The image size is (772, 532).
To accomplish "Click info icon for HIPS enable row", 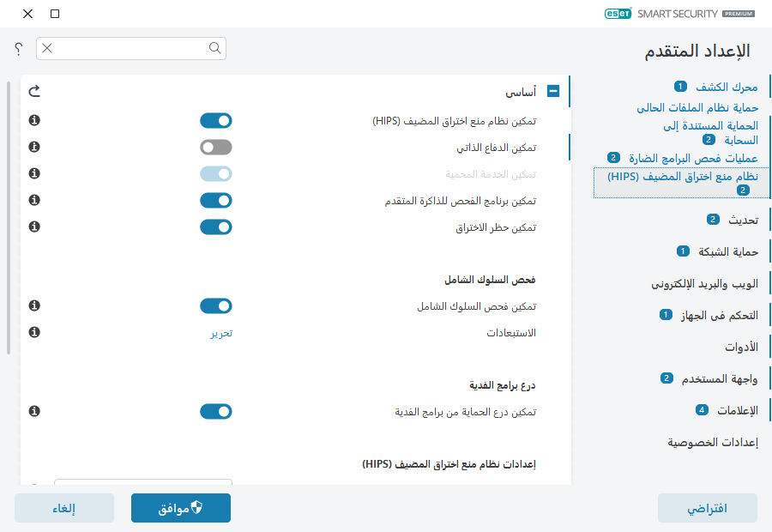I will pos(35,121).
